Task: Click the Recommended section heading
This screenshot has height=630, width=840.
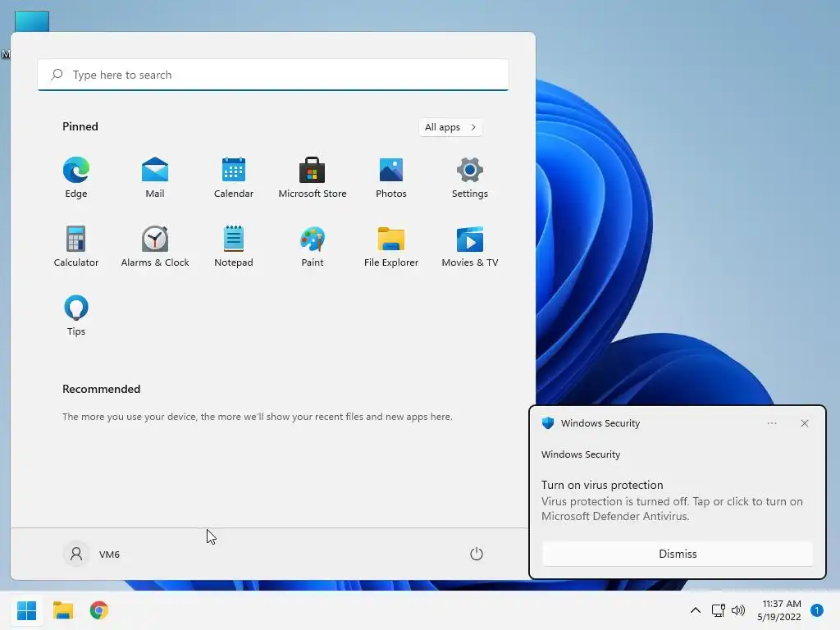Action: [x=101, y=389]
